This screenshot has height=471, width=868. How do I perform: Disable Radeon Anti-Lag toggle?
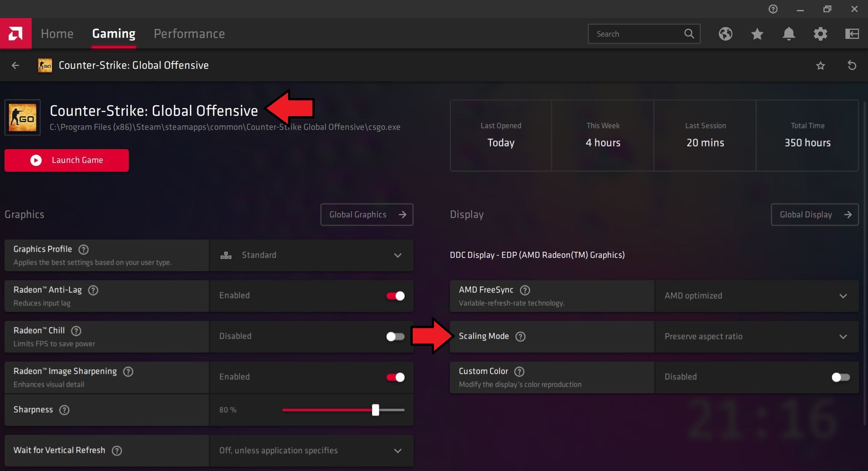(395, 296)
